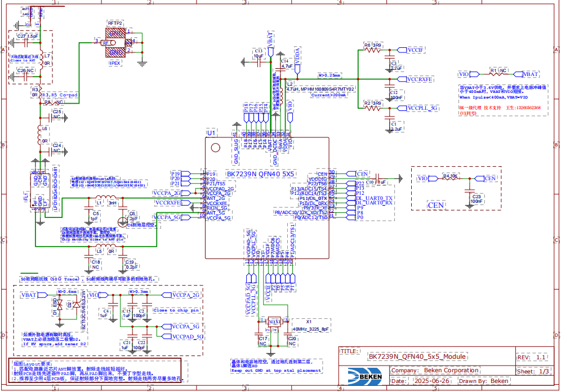Click the 'Current>200mA' annotation

(328, 95)
